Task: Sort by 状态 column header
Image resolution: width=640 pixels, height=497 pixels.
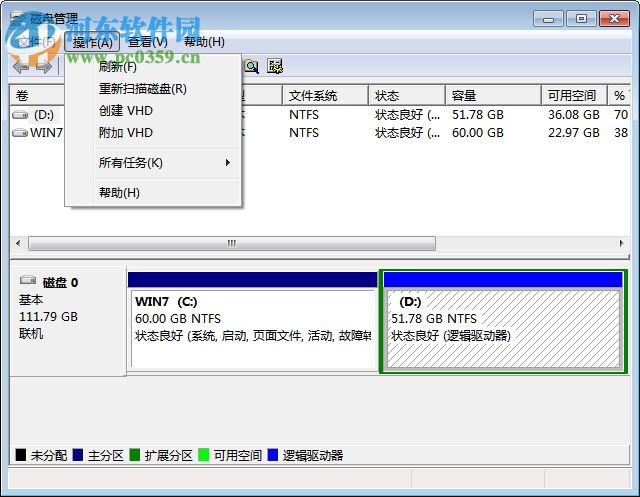Action: pyautogui.click(x=407, y=95)
